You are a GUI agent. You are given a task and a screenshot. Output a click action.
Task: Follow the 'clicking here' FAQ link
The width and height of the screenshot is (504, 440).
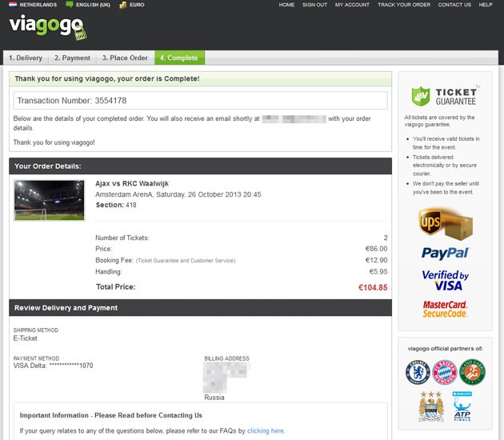click(x=266, y=430)
